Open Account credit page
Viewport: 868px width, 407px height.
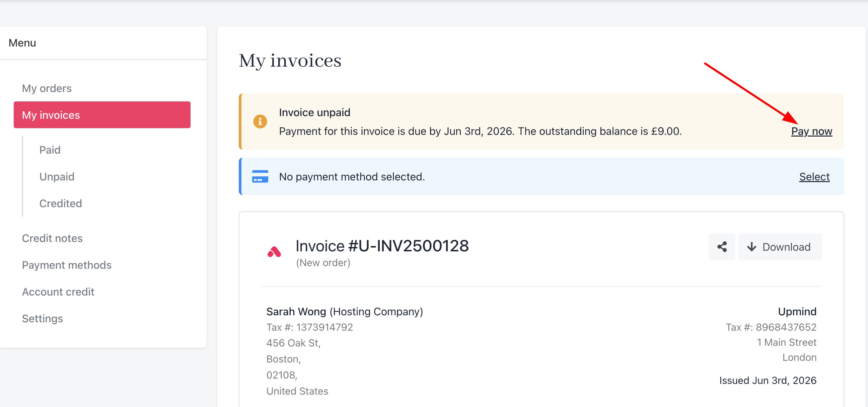pyautogui.click(x=58, y=292)
